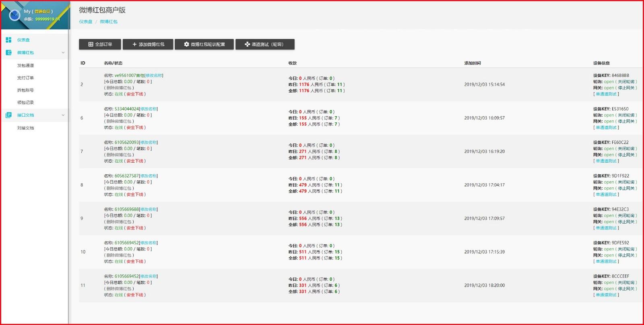This screenshot has height=325, width=644.
Task: Open 领包记录 in the sidebar
Action: 25,102
